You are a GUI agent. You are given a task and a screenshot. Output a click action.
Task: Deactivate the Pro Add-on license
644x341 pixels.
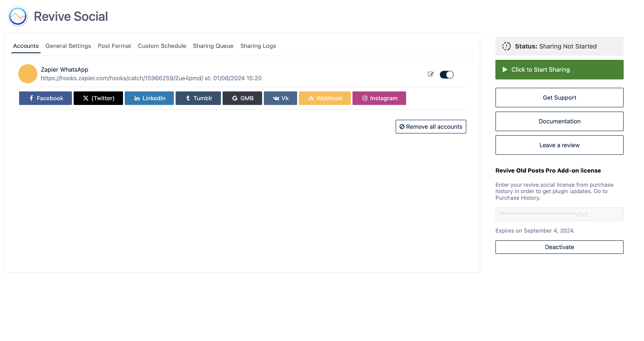(x=559, y=247)
